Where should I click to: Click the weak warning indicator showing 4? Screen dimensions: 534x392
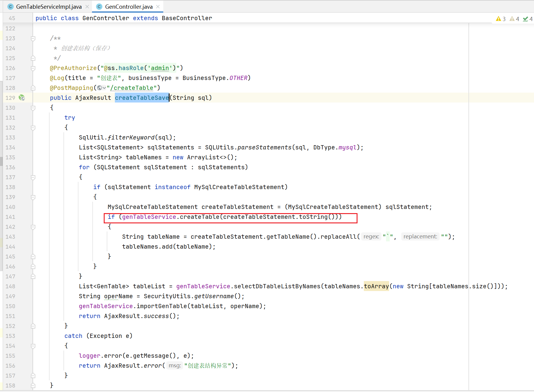pyautogui.click(x=514, y=19)
